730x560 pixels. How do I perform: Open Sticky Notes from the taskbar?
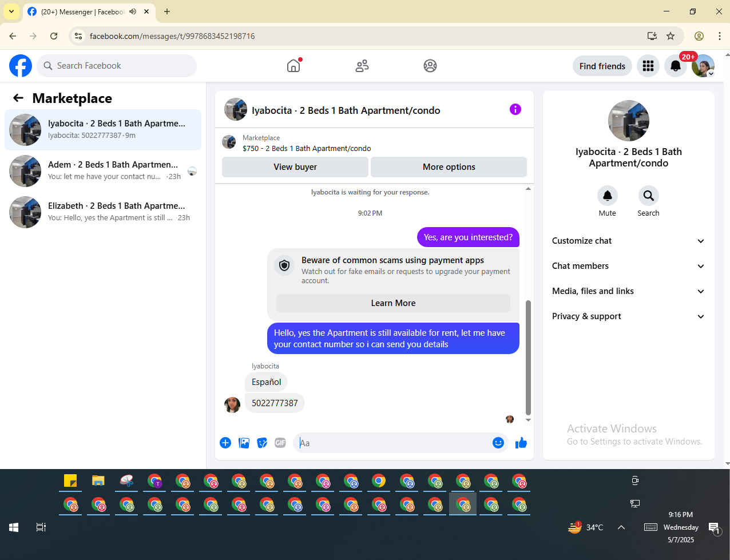[70, 481]
